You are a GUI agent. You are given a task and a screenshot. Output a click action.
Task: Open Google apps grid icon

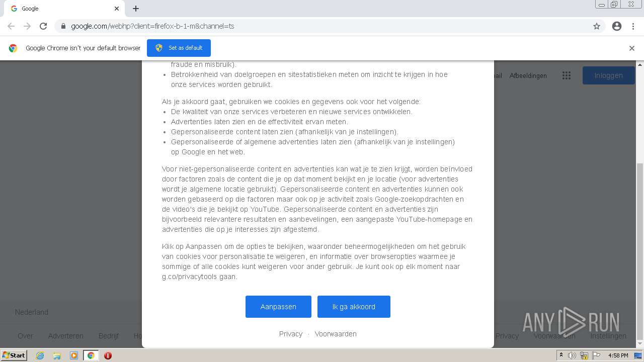coord(567,75)
